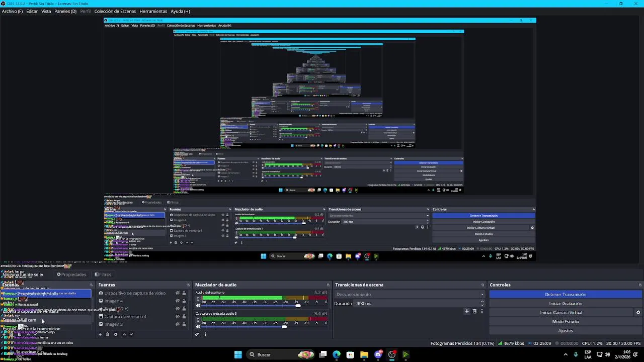Increase Duración with stepper up arrow
The width and height of the screenshot is (644, 362).
482,302
